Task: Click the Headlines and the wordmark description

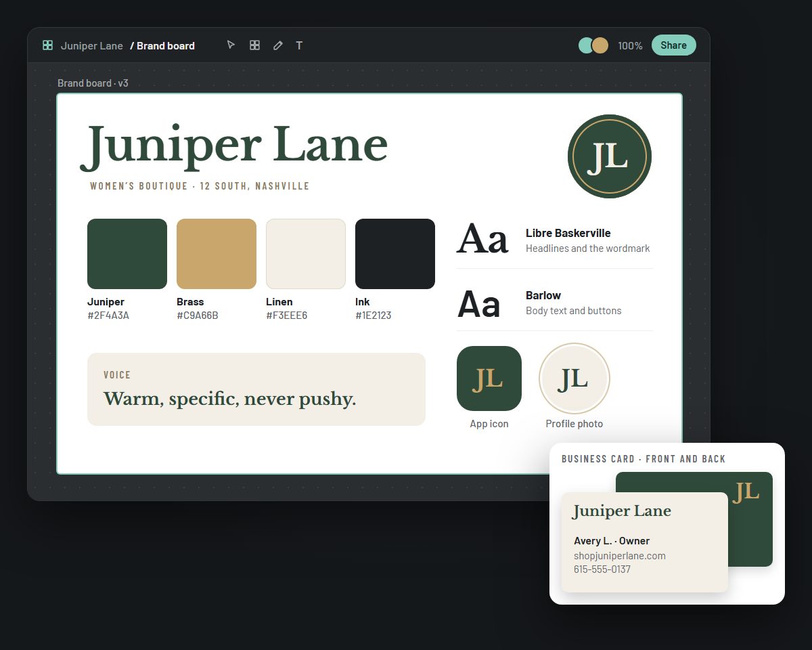Action: 588,248
